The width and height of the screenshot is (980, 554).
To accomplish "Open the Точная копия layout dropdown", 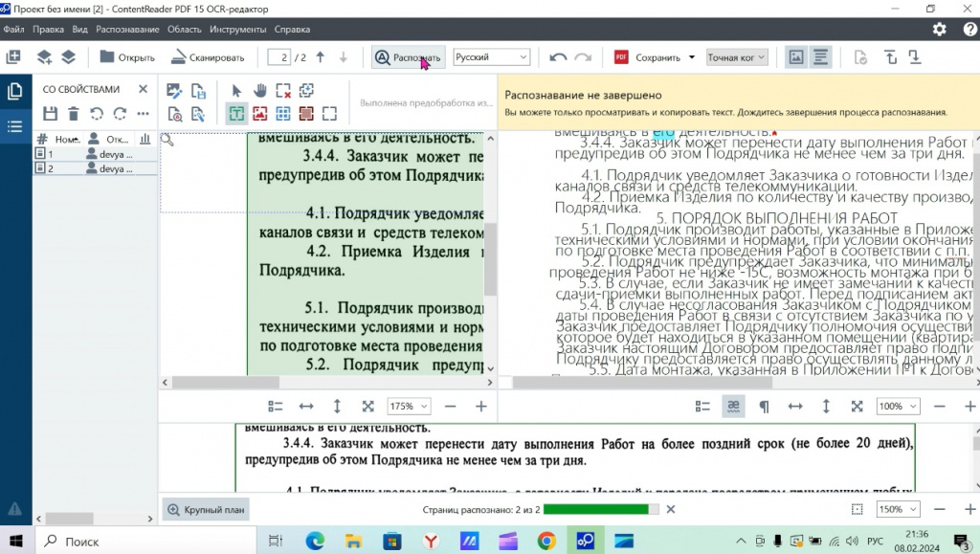I will pos(736,57).
